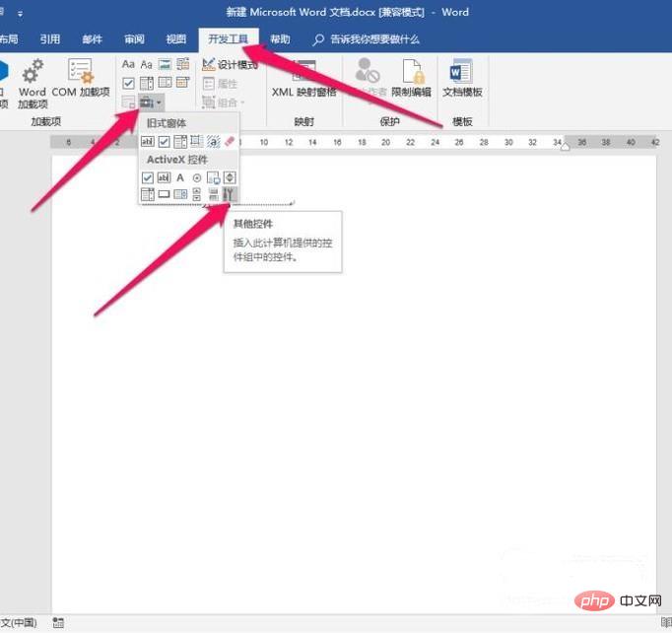
Task: Click the Other Controls icon in ActiveX section
Action: point(229,194)
